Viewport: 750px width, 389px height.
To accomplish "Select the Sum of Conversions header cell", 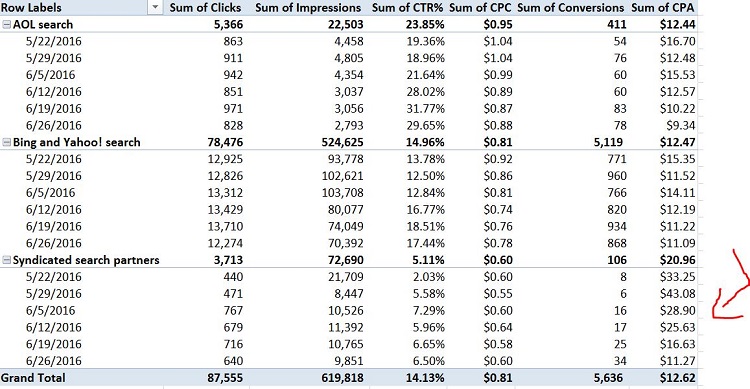I will click(571, 8).
